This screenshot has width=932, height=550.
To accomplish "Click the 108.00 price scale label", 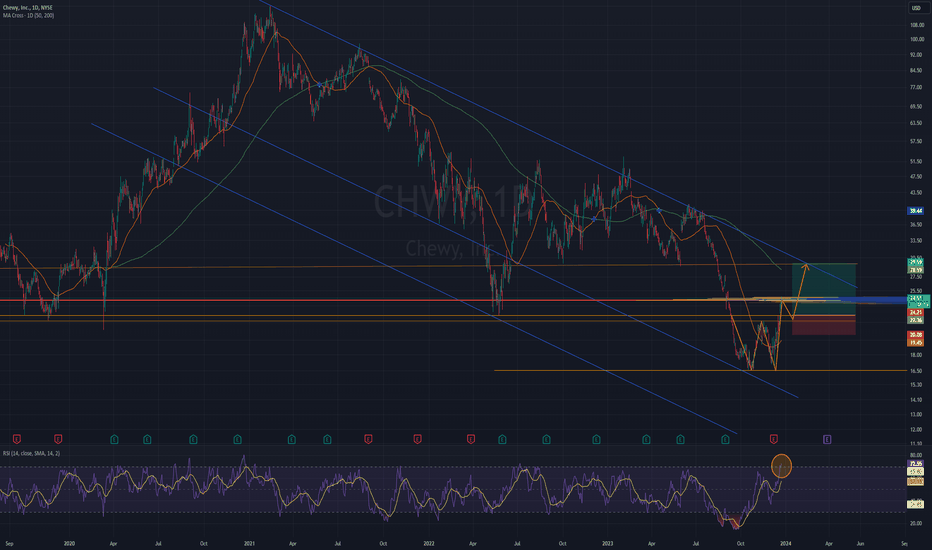I will 917,25.
